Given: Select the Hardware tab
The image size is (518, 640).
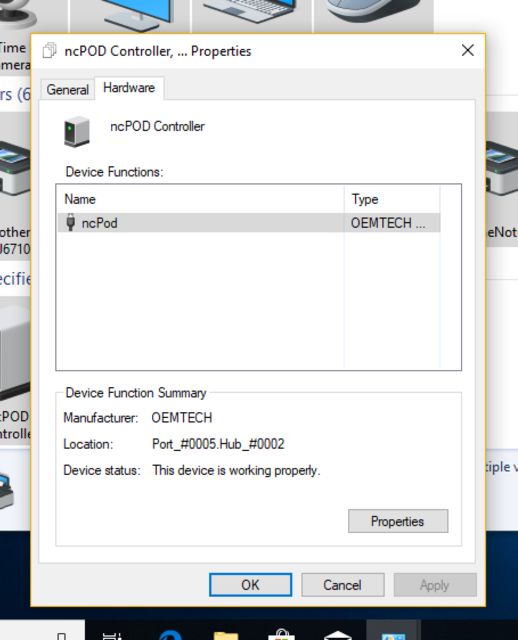Looking at the screenshot, I should click(x=129, y=88).
